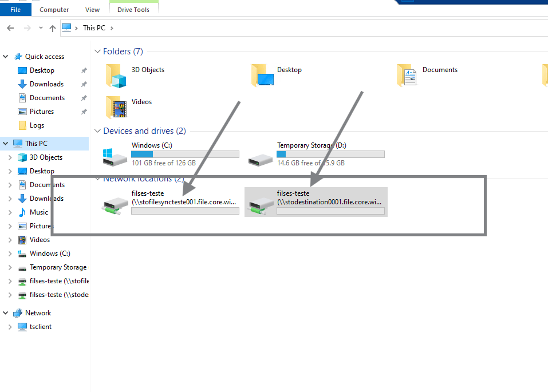
Task: Switch to the View ribbon tab
Action: [92, 10]
